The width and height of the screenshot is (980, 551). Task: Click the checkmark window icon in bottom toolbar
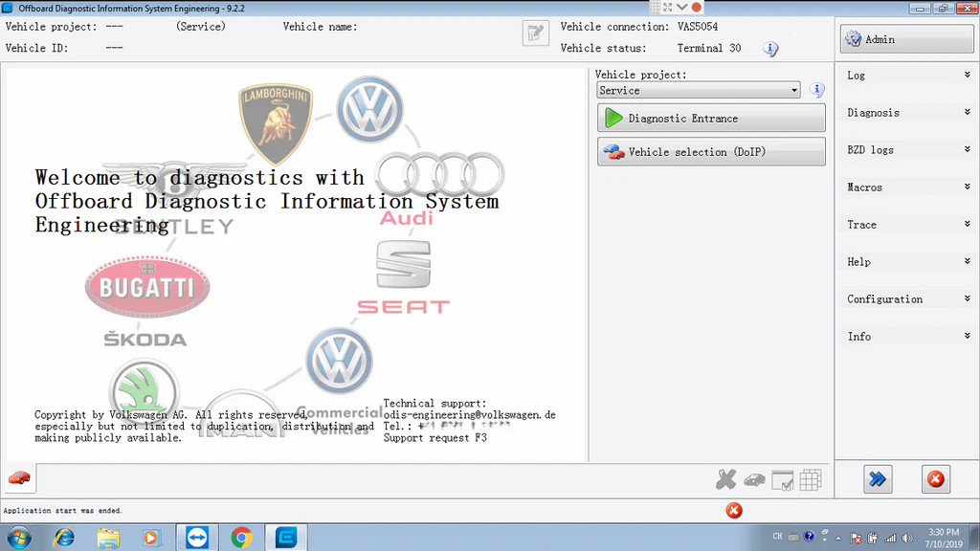click(783, 480)
